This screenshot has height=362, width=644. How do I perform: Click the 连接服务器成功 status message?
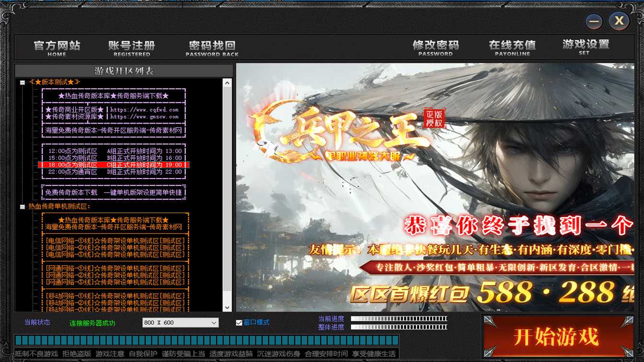tap(92, 323)
